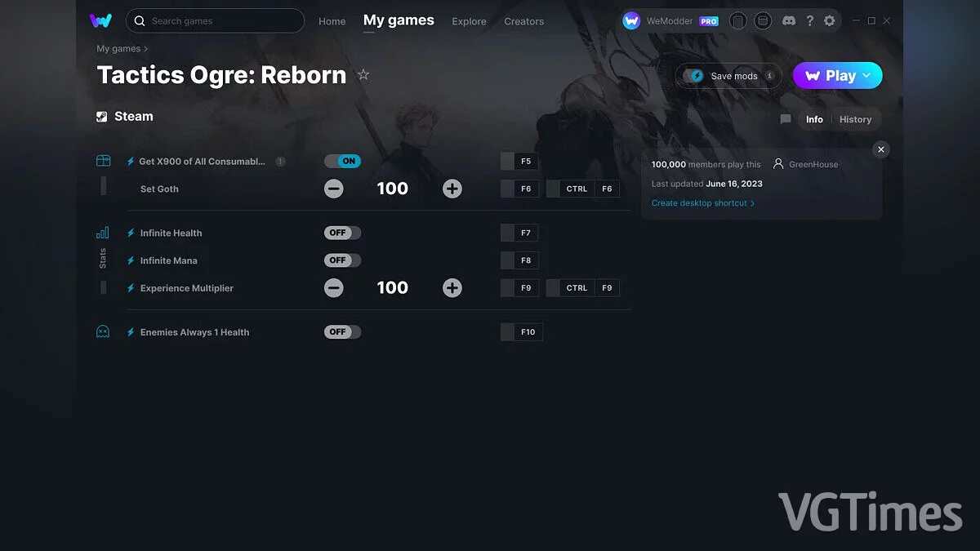
Task: Click the WeMod logo icon
Action: pyautogui.click(x=101, y=20)
